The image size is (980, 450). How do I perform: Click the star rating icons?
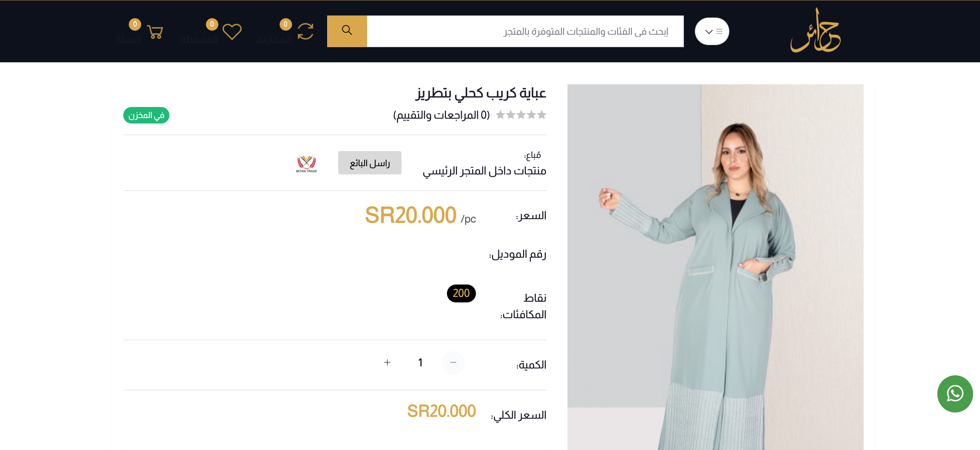(x=521, y=115)
